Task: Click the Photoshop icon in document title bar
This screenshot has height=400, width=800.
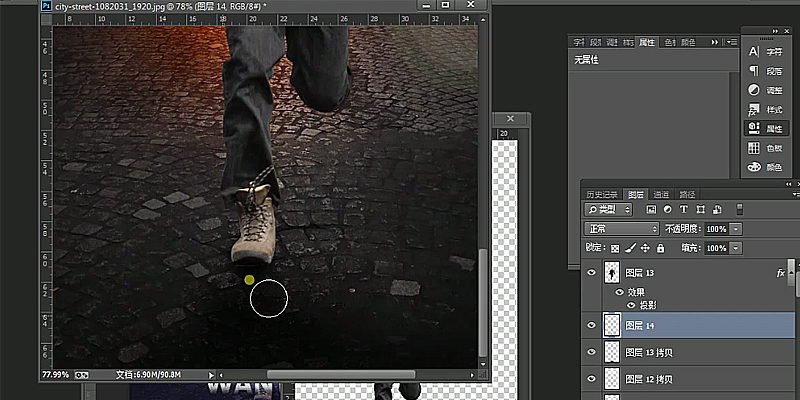Action: [x=46, y=6]
